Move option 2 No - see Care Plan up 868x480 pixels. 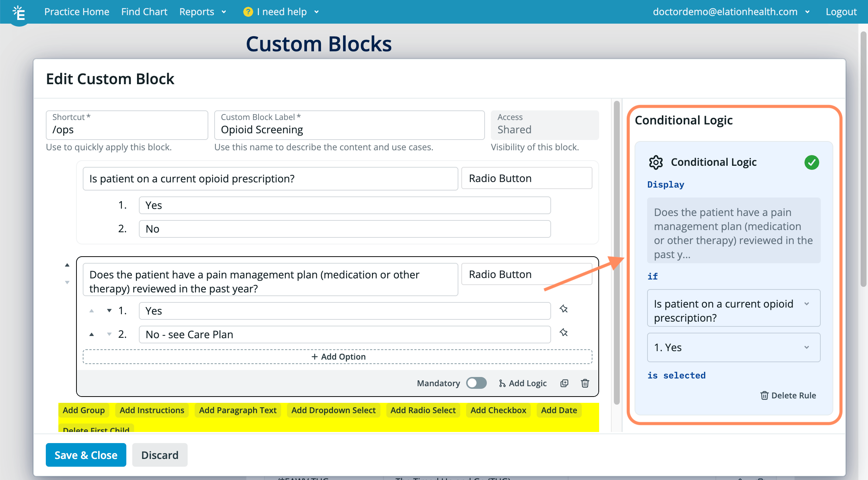click(92, 335)
